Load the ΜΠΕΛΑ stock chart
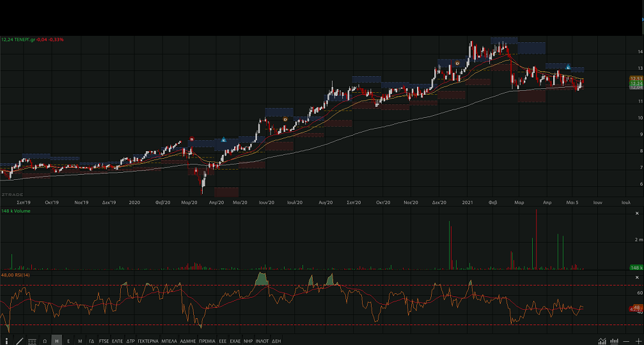Image resolution: width=644 pixels, height=345 pixels. click(169, 341)
